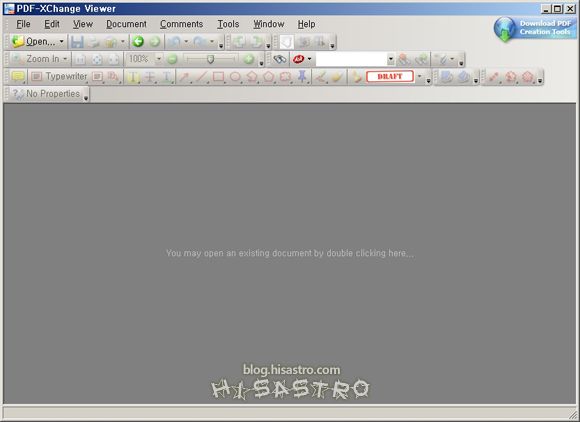Viewport: 580px width, 422px height.
Task: Select the Hand tool icon
Action: pyautogui.click(x=287, y=42)
